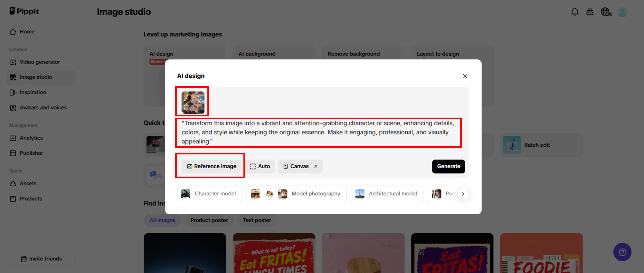Viewport: 644px width, 273px height.
Task: Click the uploaded reference image thumbnail
Action: pos(193,102)
